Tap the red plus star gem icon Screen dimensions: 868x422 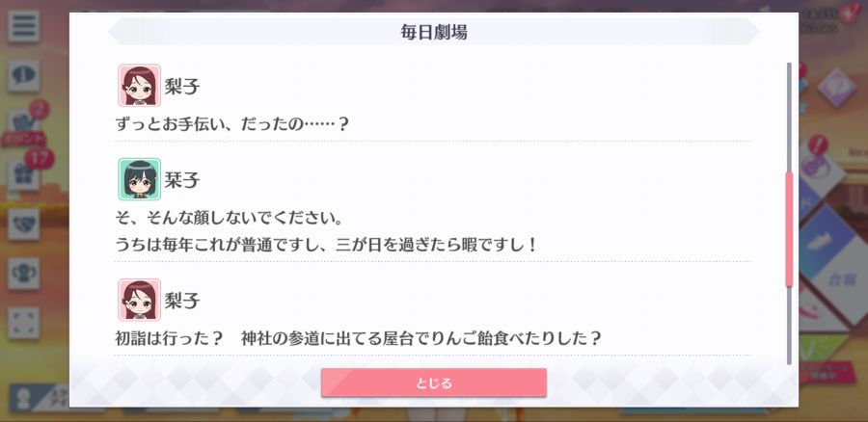(847, 13)
